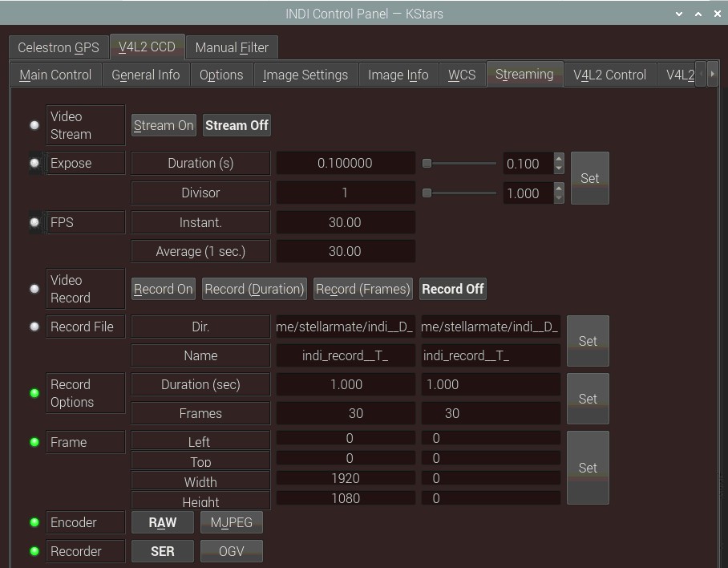Edit the Divisor 1.000 spinbox field
The height and width of the screenshot is (568, 728).
coord(528,193)
